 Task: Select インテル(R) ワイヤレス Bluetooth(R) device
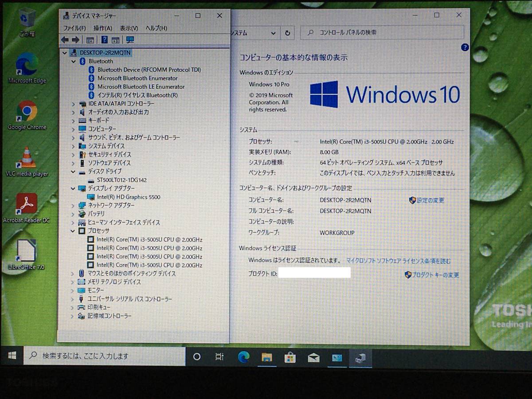point(137,95)
